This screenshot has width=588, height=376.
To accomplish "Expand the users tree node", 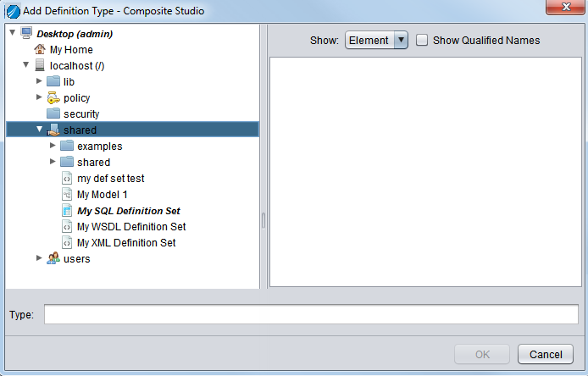I will (x=39, y=259).
